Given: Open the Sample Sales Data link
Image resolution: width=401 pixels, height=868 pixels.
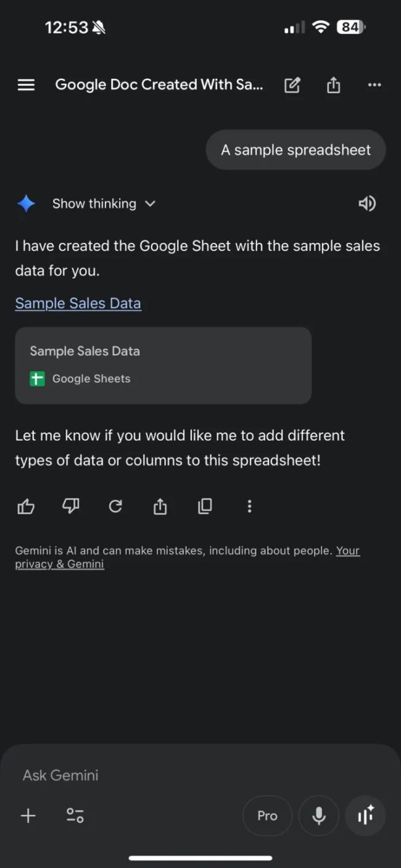Looking at the screenshot, I should coord(78,303).
